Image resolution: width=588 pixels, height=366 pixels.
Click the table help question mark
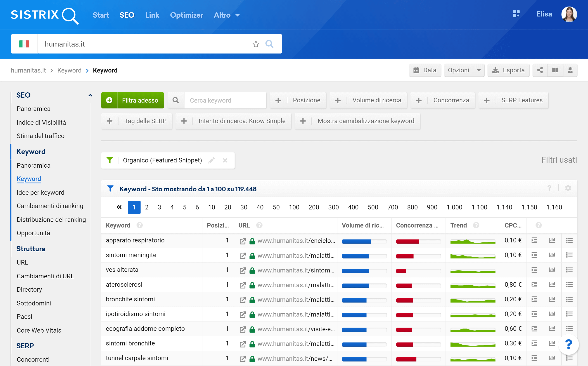(x=549, y=188)
